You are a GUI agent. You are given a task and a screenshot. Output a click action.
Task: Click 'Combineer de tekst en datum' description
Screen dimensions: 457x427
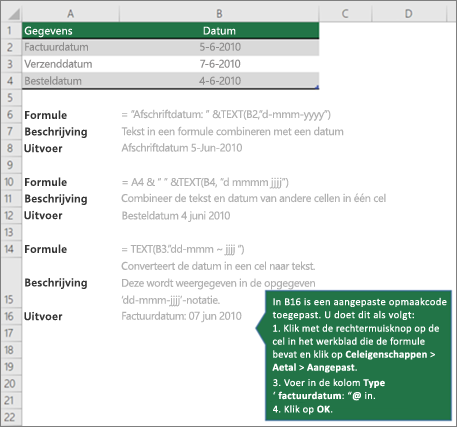coord(253,199)
